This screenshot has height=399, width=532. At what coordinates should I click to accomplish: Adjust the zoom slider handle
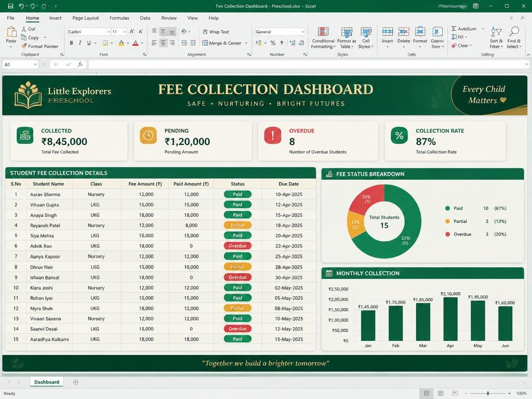(x=488, y=393)
